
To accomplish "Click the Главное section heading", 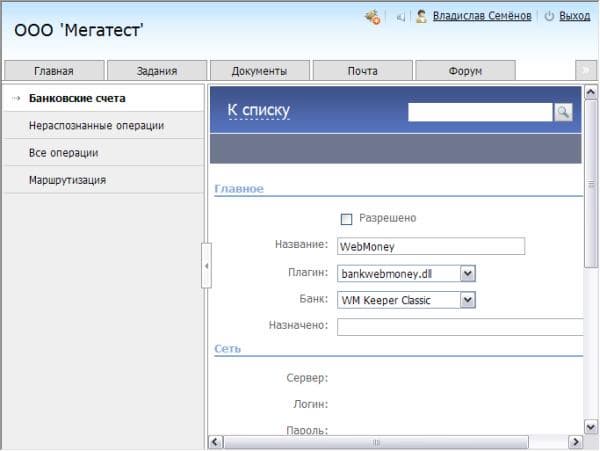I will [x=239, y=189].
